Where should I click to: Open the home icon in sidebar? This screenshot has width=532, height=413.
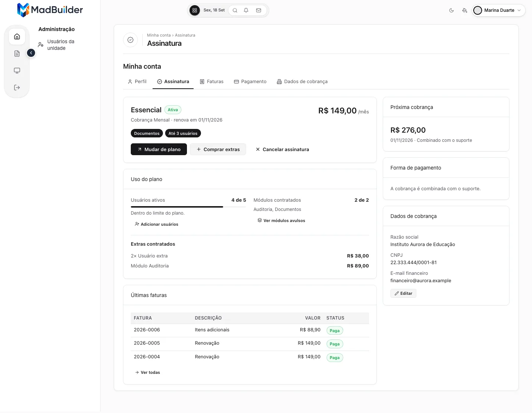tap(17, 37)
